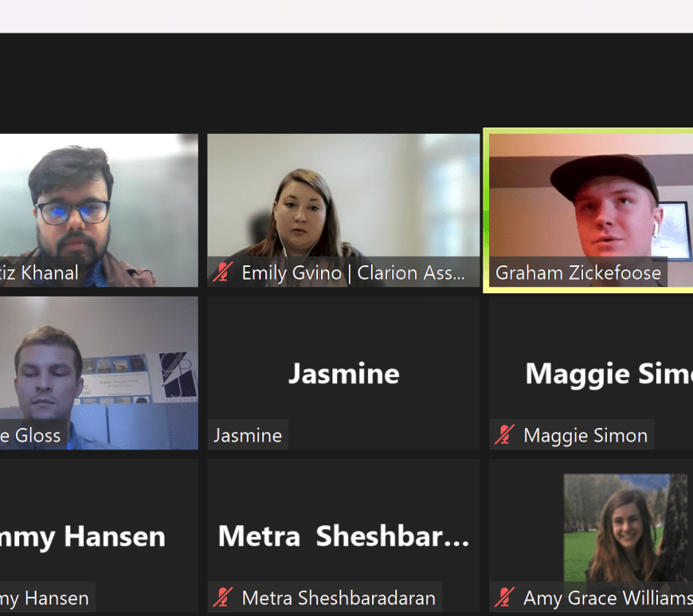Screen dimensions: 693x616
Task: Select the Hansen participant tile
Action: 99,537
